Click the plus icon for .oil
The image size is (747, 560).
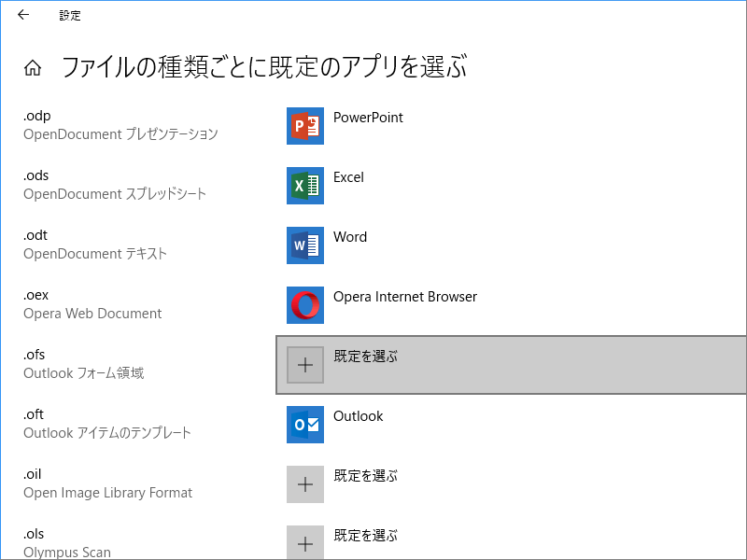point(305,484)
